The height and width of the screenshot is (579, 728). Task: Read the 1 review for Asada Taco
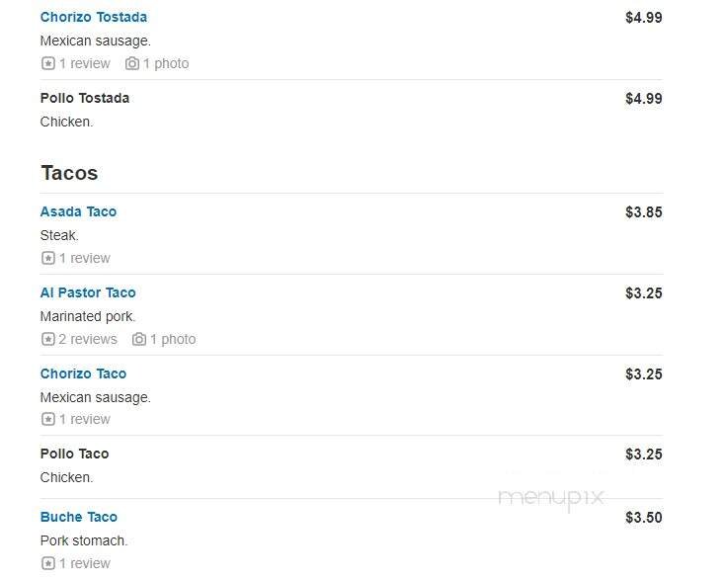click(x=85, y=258)
